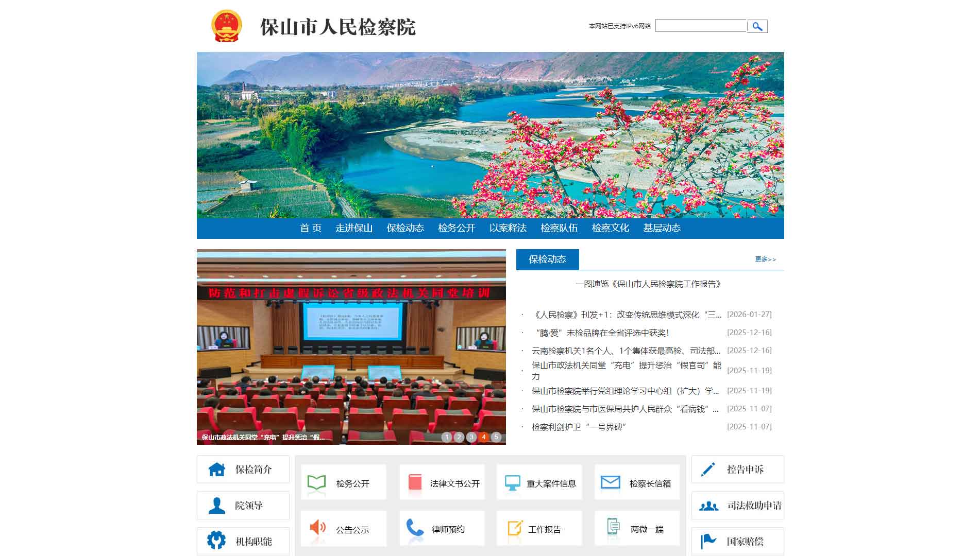Viewport: 980px width, 556px height.
Task: Show carousel slide 2
Action: coord(459,437)
